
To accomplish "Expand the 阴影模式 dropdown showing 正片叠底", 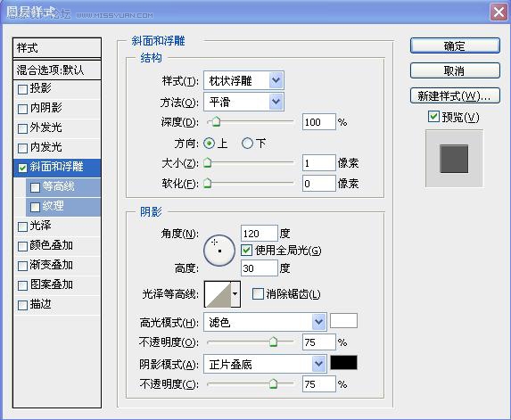I will tap(265, 364).
